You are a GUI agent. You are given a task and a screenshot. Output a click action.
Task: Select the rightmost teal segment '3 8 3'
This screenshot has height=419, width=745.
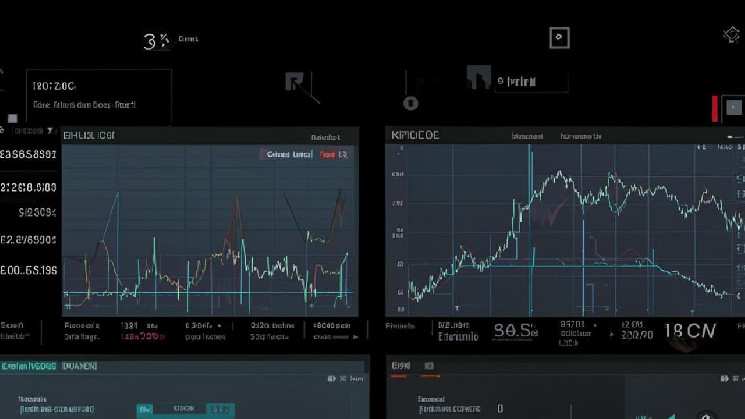click(220, 409)
